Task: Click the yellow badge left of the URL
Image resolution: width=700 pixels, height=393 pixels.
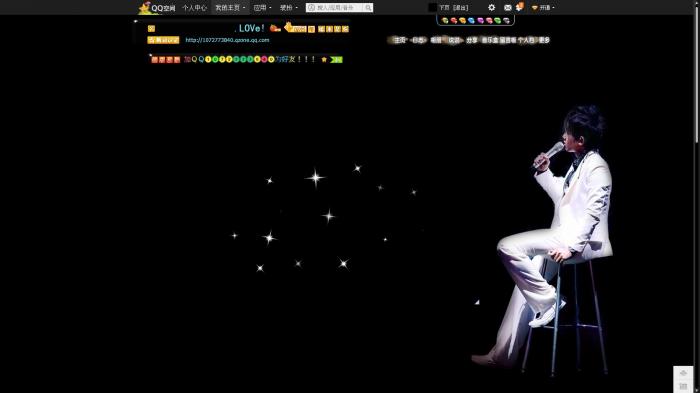Action: point(163,40)
